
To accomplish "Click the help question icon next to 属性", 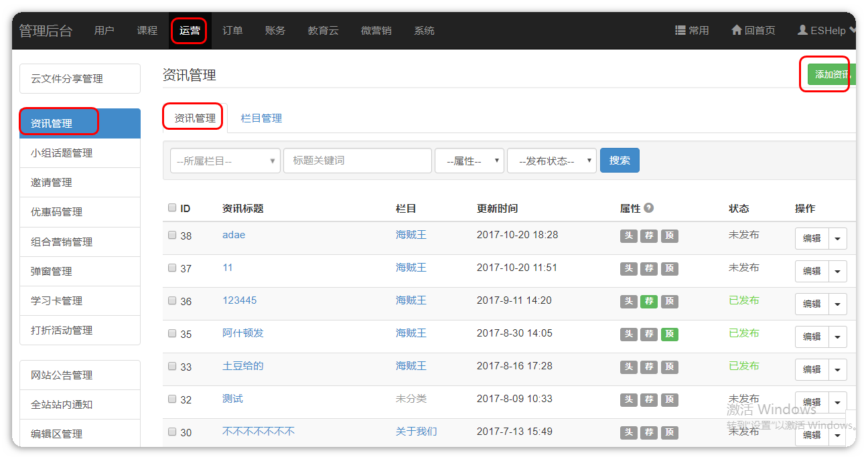I will [649, 208].
